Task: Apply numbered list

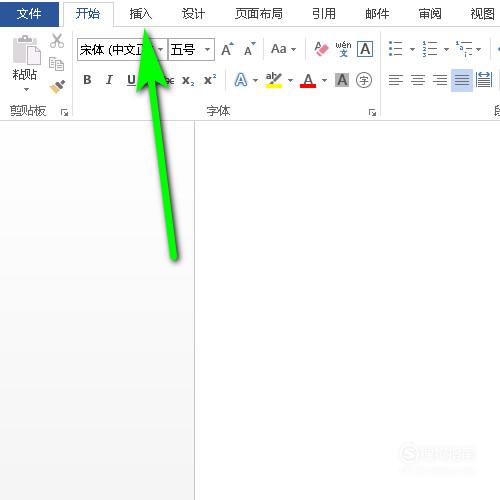Action: coord(430,49)
